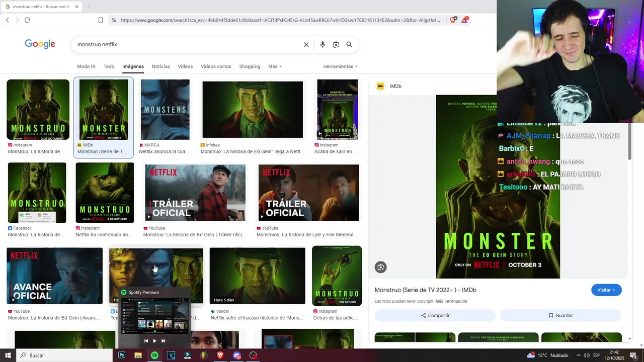Switch to the Videos tab
Viewport: 644px width, 362px height.
(x=185, y=66)
